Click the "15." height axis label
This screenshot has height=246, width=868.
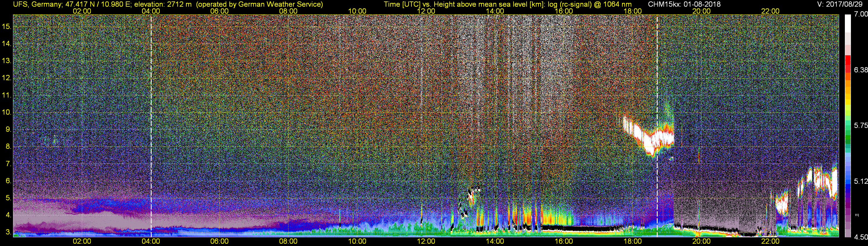point(7,27)
